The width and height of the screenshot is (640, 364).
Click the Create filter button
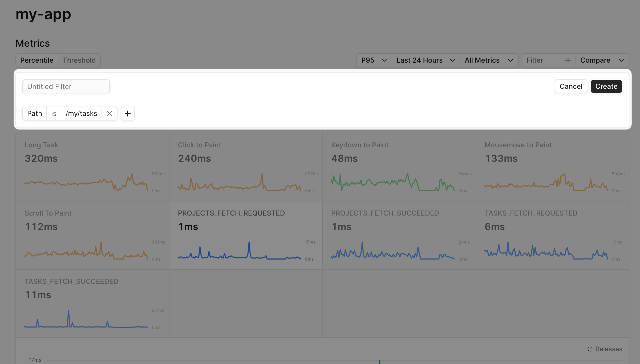pos(606,86)
